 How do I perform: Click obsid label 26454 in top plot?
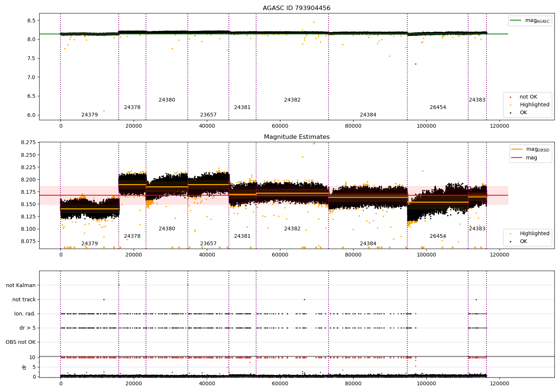[x=438, y=108]
